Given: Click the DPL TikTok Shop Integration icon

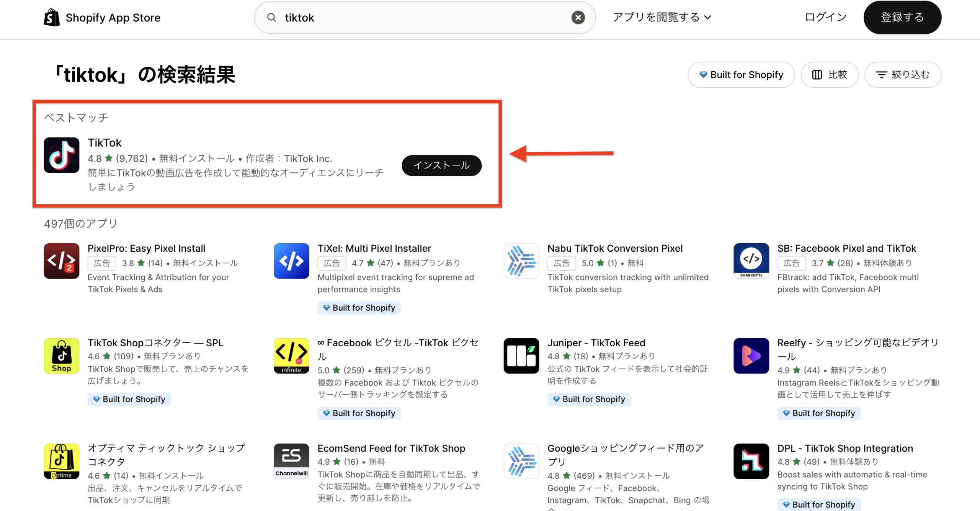Looking at the screenshot, I should coord(751,462).
